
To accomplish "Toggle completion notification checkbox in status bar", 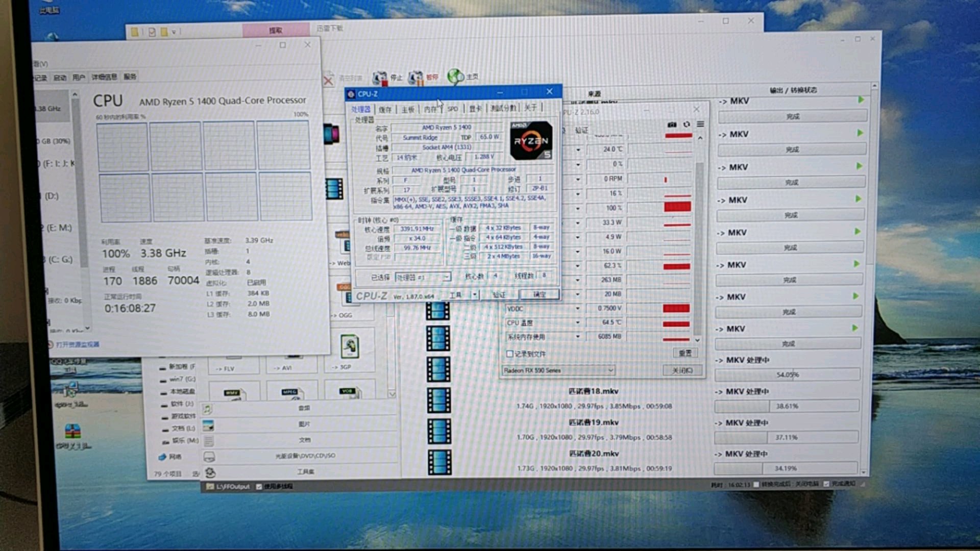I will coord(826,484).
